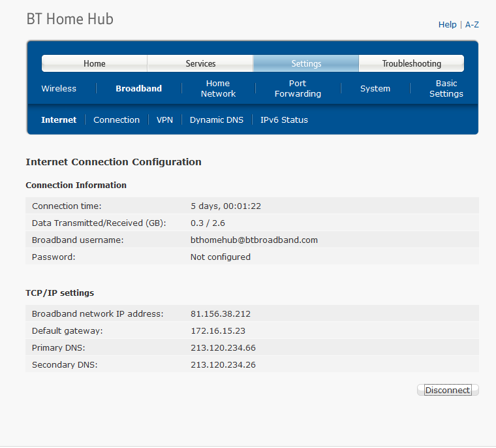
Task: Click the 'Default gateway:' label
Action: [x=67, y=331]
